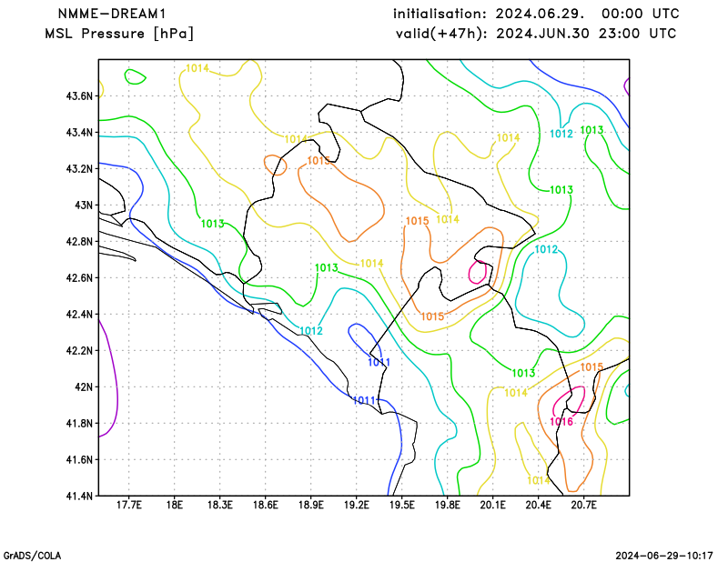Select the 42.6N axis label
728x562 pixels.
(x=79, y=277)
